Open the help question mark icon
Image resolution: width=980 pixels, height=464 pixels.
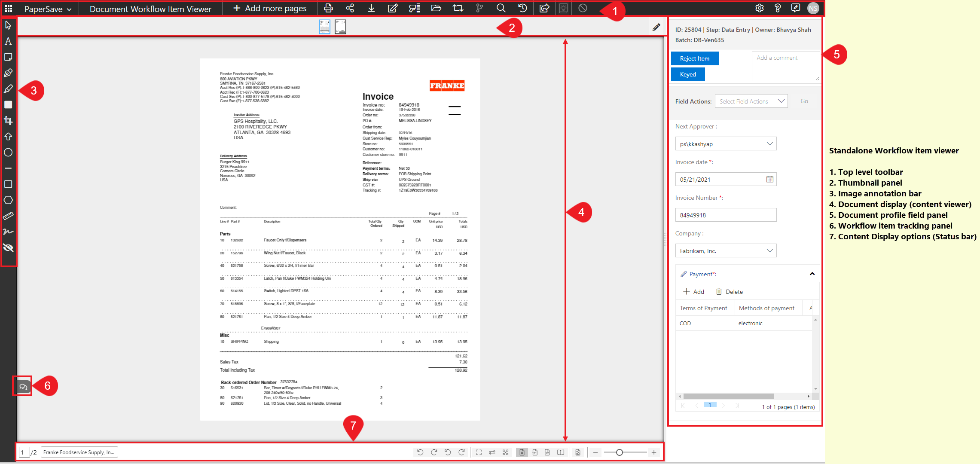(x=778, y=8)
